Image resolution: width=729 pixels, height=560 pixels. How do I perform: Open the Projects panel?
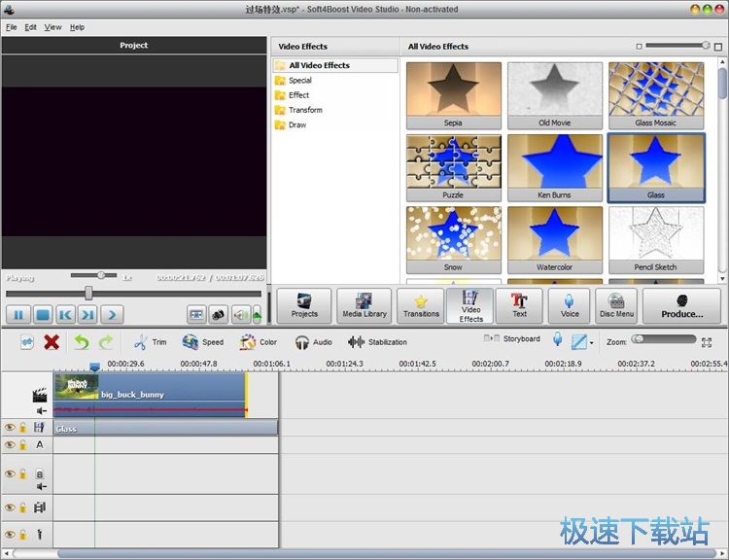point(304,305)
